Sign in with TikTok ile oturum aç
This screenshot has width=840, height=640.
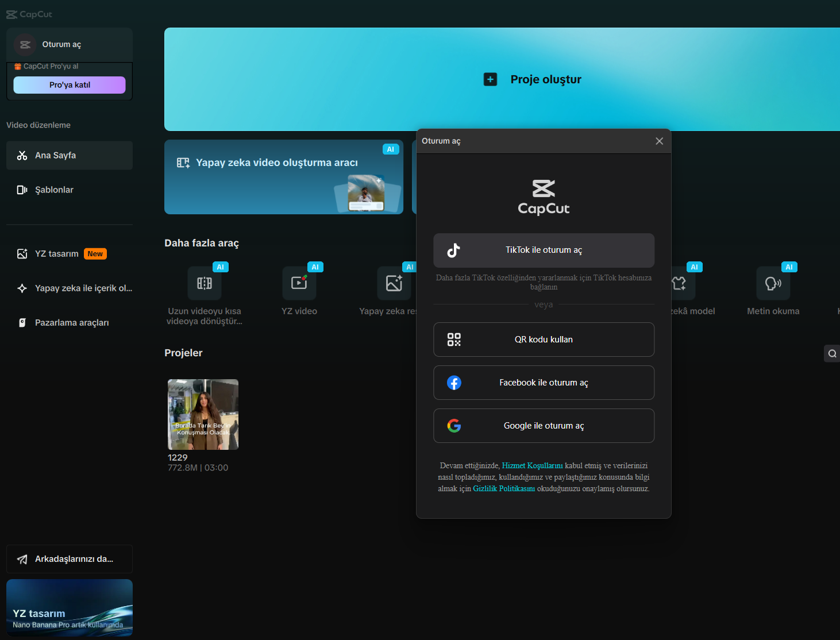[544, 250]
